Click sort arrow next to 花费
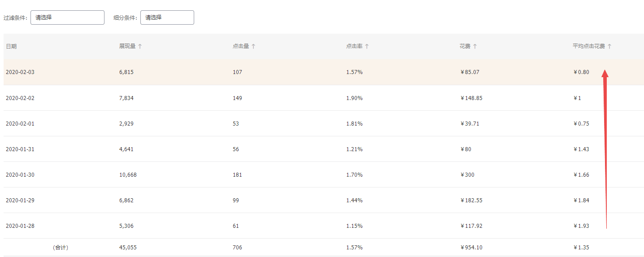 (475, 46)
